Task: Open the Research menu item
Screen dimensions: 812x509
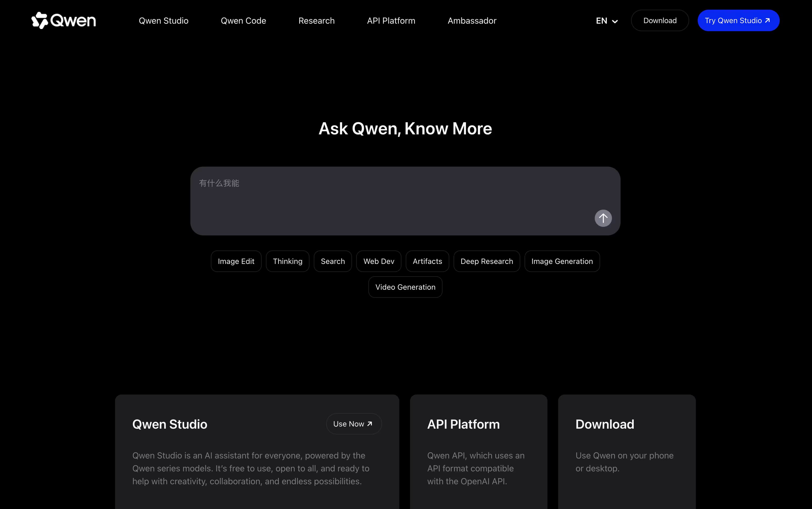Action: [316, 21]
